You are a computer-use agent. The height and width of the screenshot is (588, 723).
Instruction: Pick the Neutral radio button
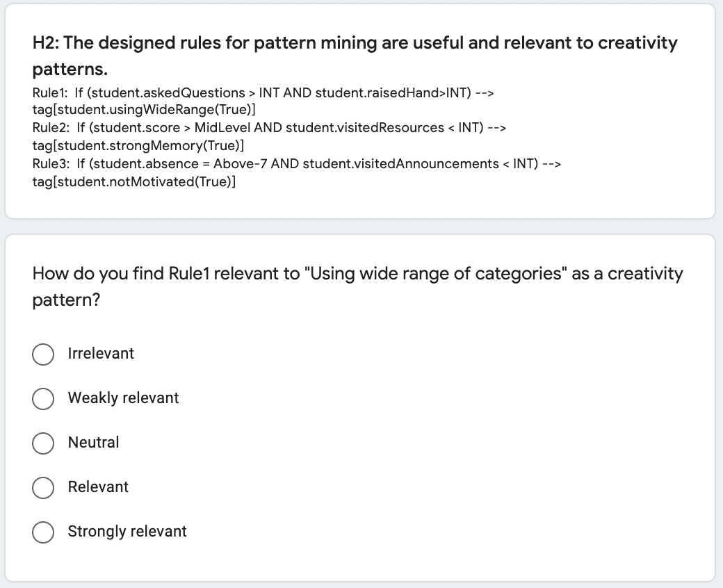(x=43, y=443)
